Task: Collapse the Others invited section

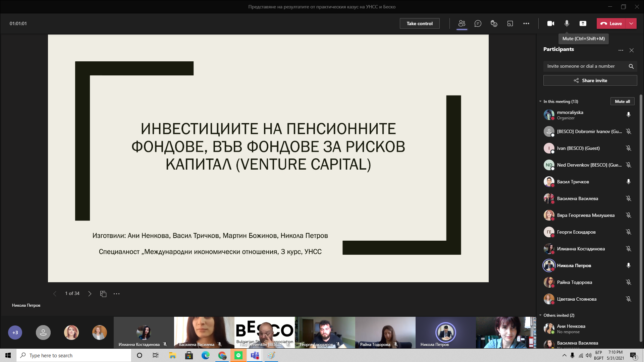Action: coord(540,315)
